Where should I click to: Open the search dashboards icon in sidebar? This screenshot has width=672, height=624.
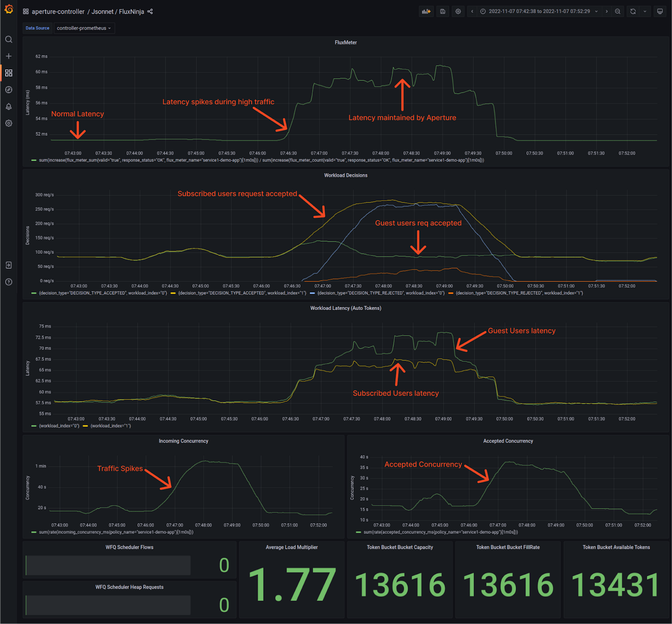(x=9, y=40)
